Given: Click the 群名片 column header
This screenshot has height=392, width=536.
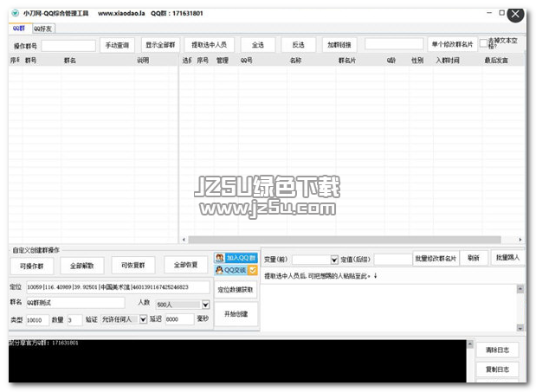Looking at the screenshot, I should [347, 61].
